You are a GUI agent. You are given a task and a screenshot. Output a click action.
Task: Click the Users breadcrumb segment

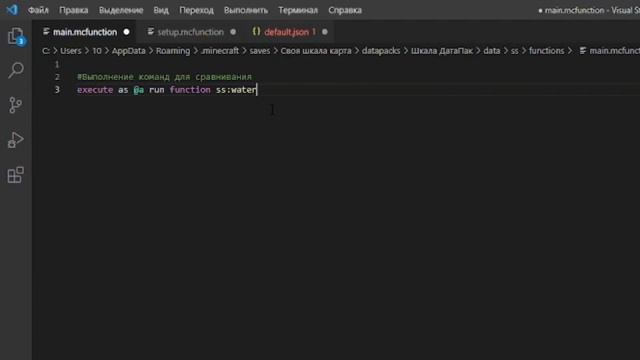(x=71, y=51)
